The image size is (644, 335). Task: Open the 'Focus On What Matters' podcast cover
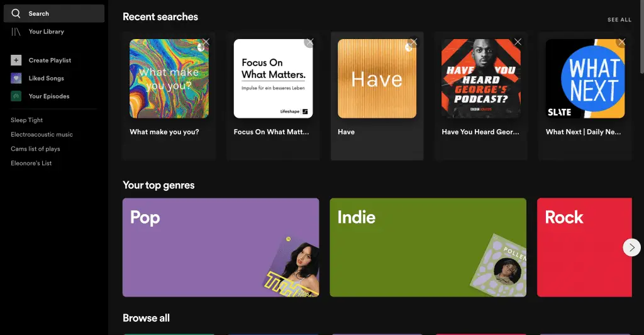coord(273,79)
